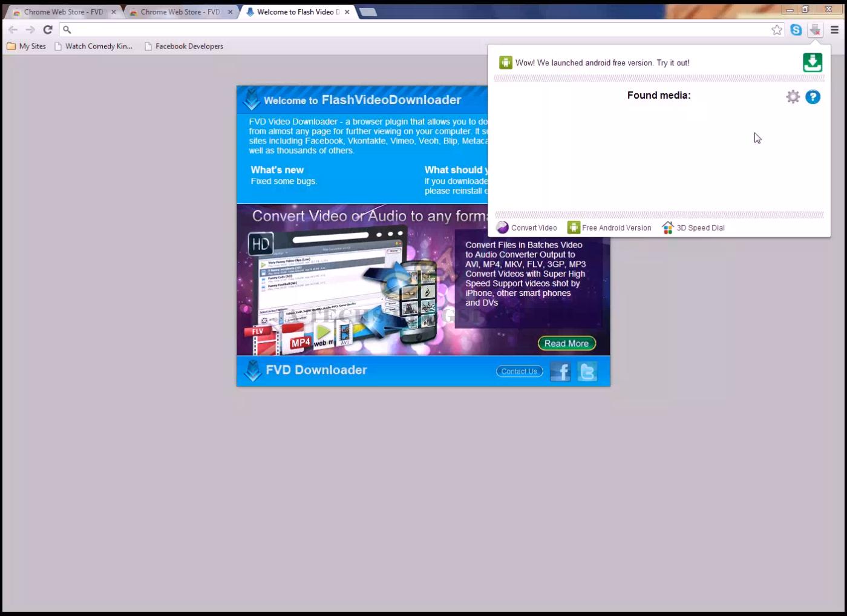The image size is (847, 616).
Task: Click the forward navigation arrow
Action: click(x=30, y=30)
